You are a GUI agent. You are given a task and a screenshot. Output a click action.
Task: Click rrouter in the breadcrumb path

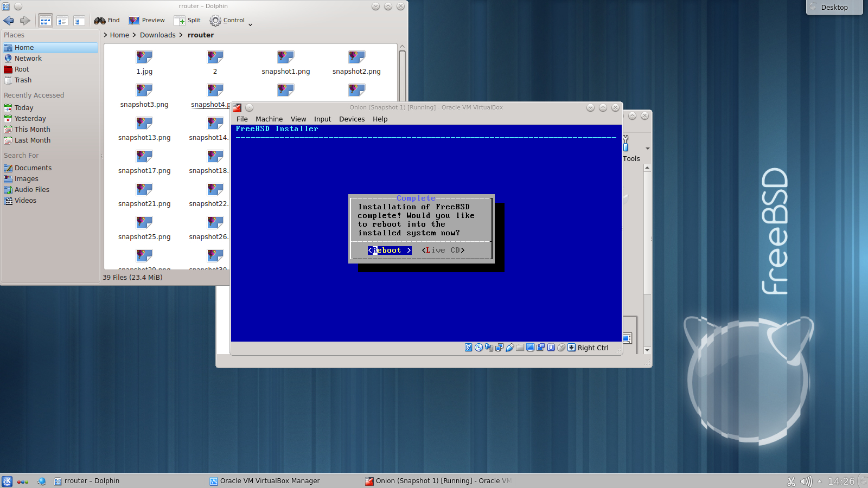[x=201, y=35]
